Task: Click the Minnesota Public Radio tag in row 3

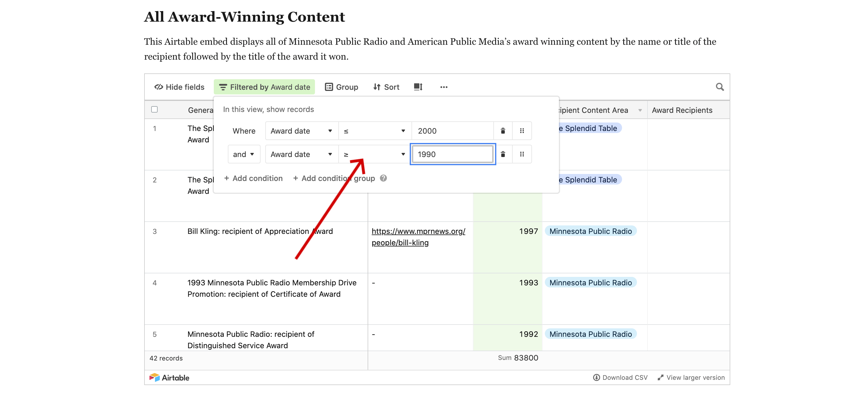Action: [590, 231]
